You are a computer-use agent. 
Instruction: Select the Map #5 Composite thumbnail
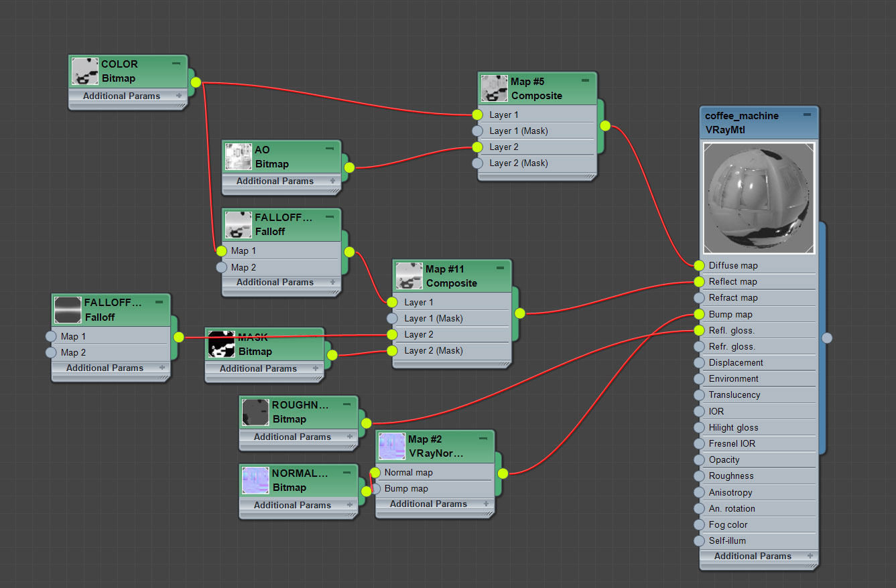(494, 88)
